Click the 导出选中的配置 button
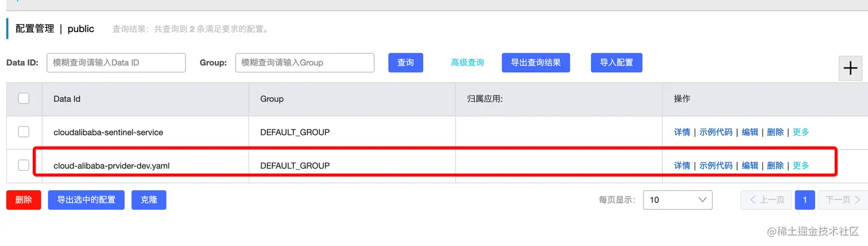Viewport: 868px width, 246px height. [x=86, y=200]
